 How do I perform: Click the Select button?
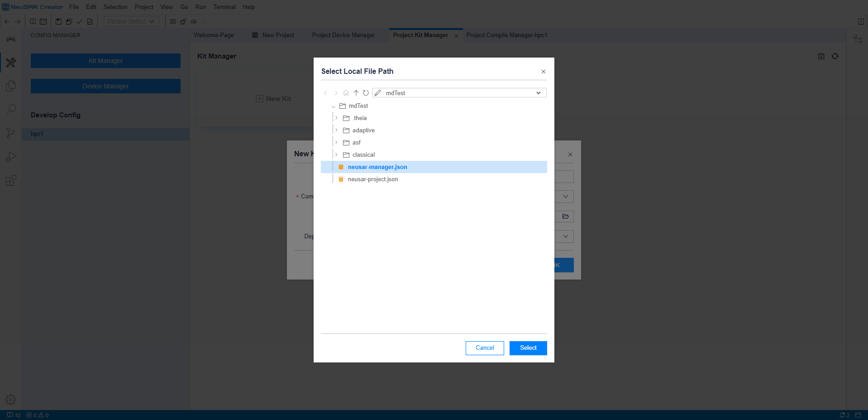[528, 348]
